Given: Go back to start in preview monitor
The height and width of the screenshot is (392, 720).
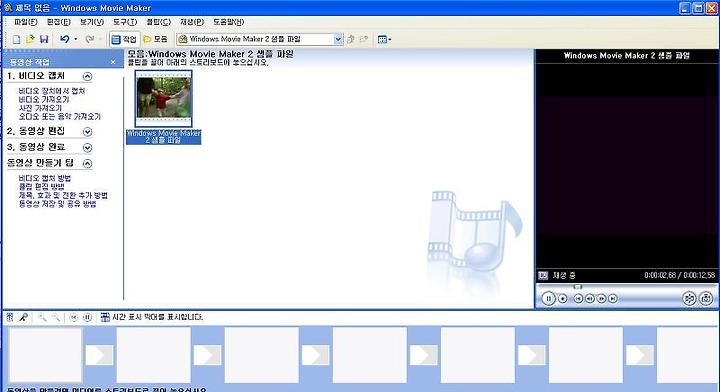Looking at the screenshot, I should [578, 299].
